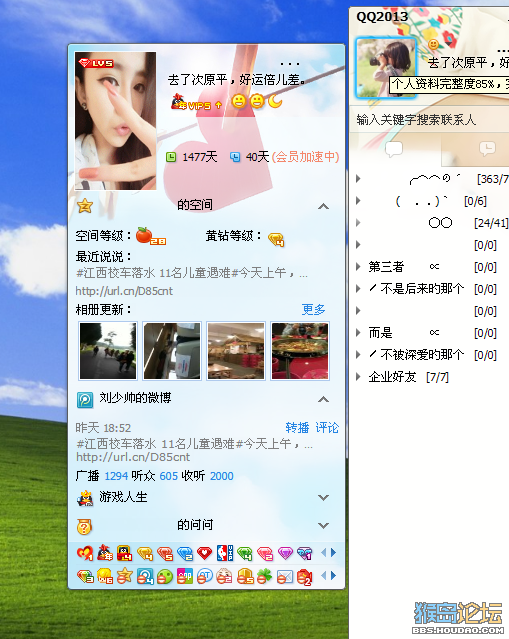This screenshot has height=639, width=509.
Task: Click the 广播 count 1294
Action: pos(116,476)
